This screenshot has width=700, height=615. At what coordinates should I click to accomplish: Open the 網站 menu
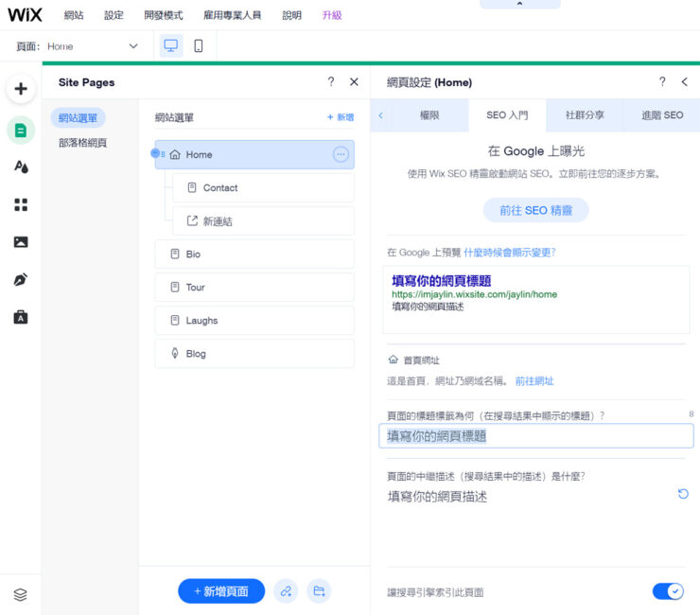coord(74,15)
